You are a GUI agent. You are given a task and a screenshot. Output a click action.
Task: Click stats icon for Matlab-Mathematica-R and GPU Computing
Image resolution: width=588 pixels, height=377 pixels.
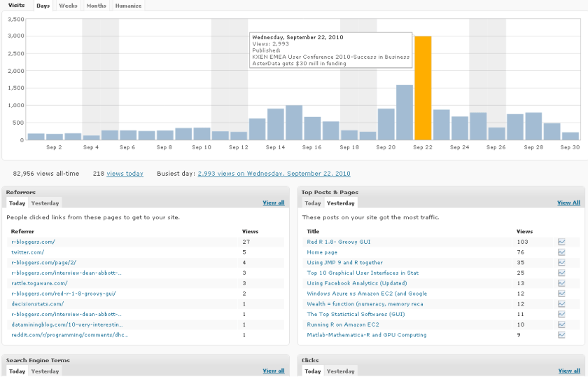tap(561, 336)
